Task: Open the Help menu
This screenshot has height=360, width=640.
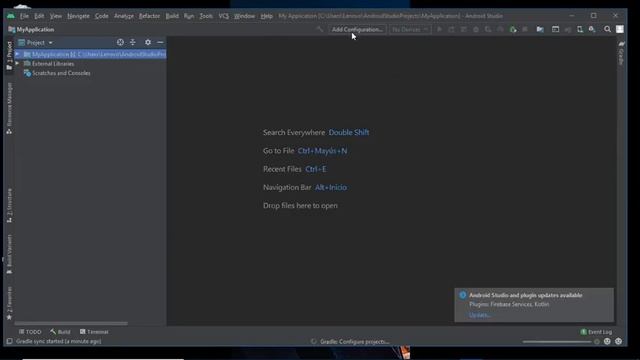Action: (x=267, y=16)
